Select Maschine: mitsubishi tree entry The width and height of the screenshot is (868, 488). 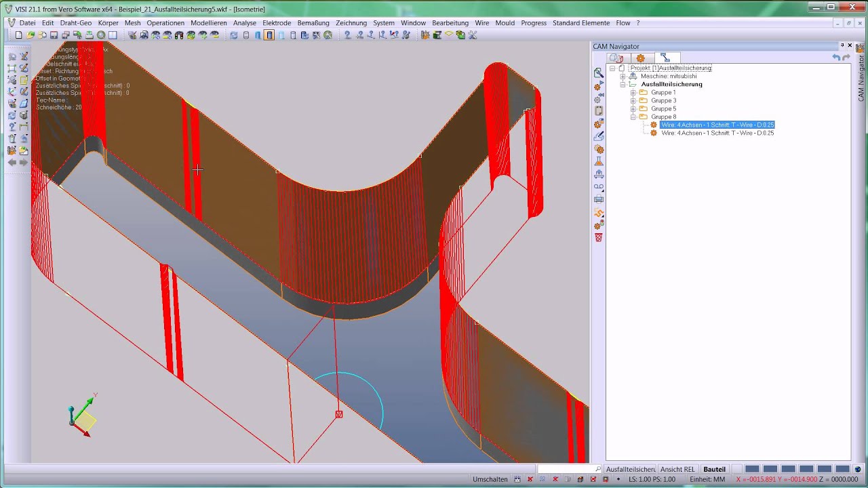669,76
